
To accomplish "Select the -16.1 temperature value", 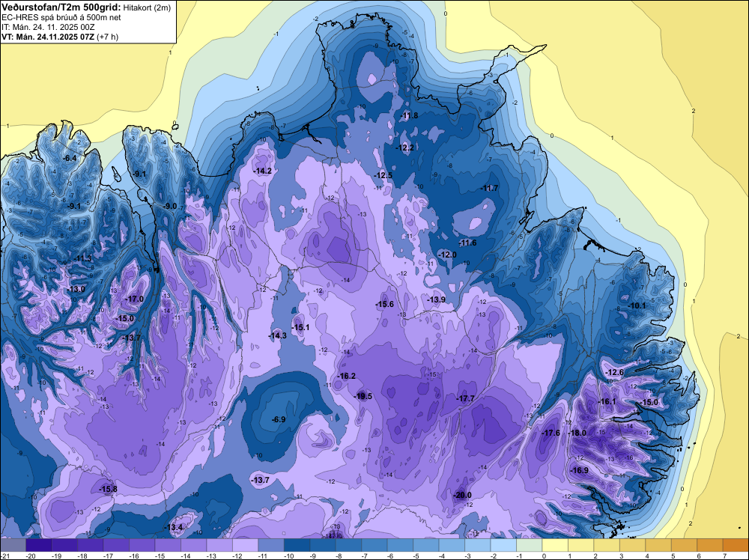I will [607, 401].
